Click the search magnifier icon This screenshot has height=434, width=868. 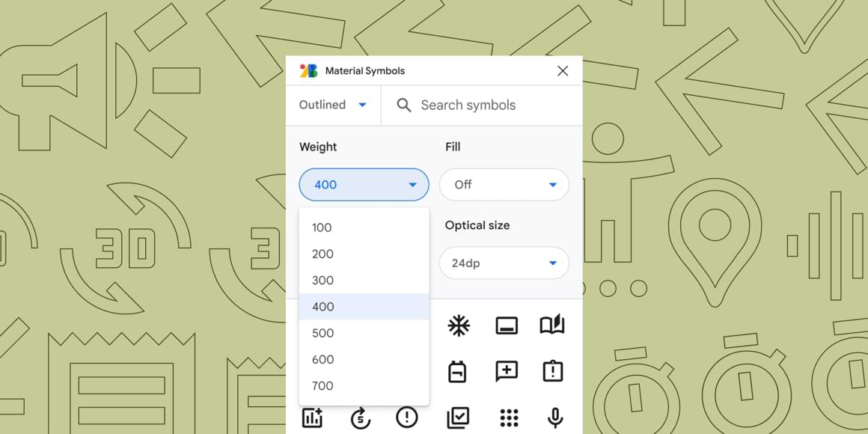(403, 105)
